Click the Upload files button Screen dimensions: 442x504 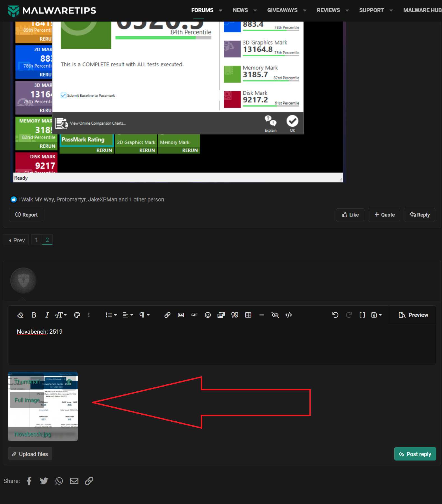tap(30, 454)
